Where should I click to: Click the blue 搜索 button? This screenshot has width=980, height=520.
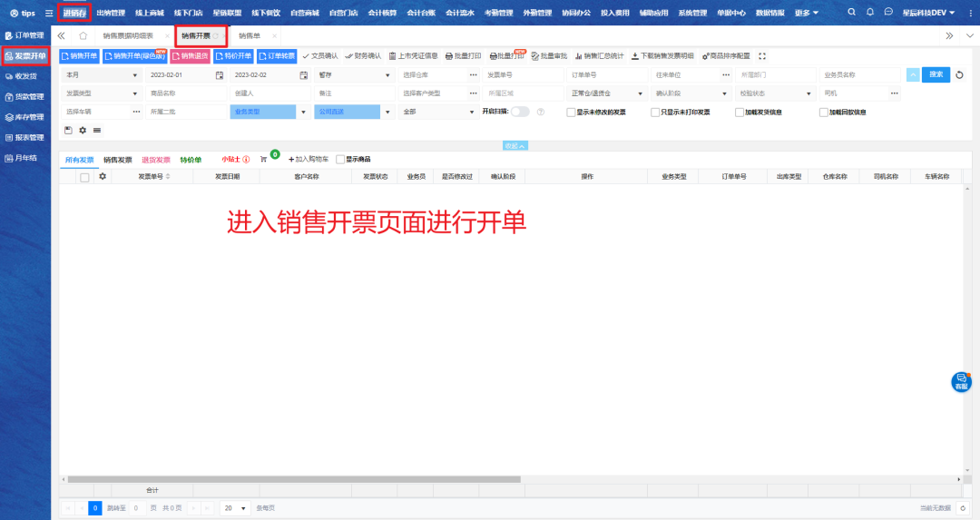coord(936,74)
